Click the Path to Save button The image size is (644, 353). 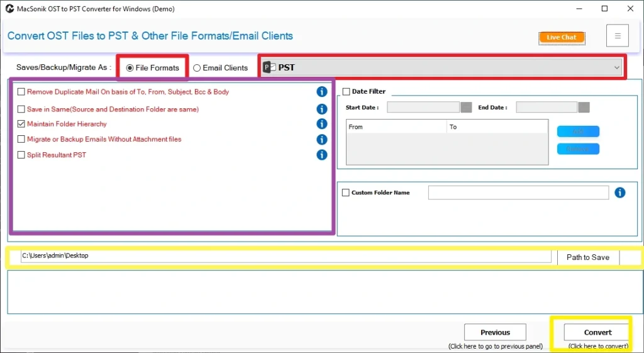click(x=587, y=257)
